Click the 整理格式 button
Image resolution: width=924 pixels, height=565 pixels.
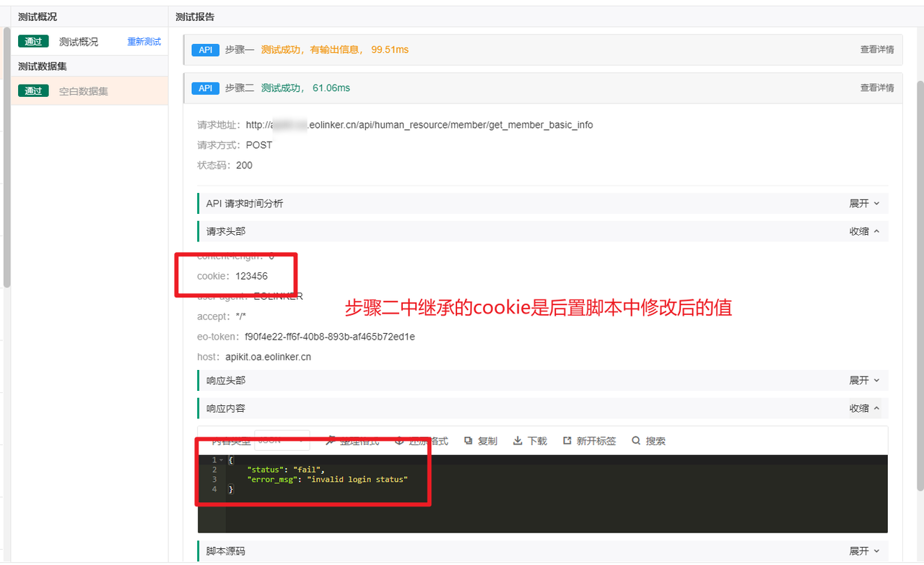(x=352, y=441)
